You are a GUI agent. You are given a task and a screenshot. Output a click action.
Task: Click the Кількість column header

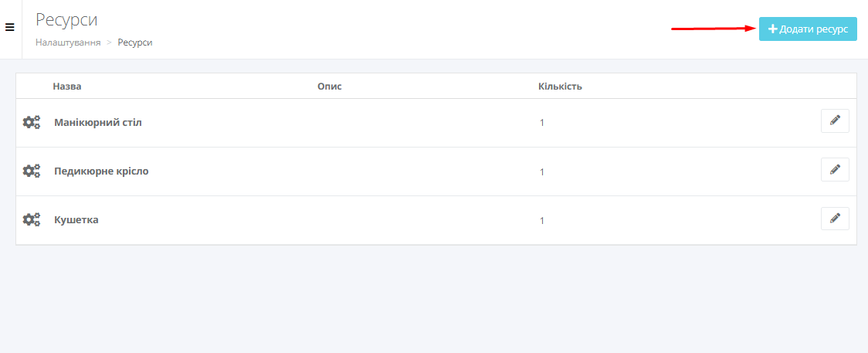(x=560, y=87)
